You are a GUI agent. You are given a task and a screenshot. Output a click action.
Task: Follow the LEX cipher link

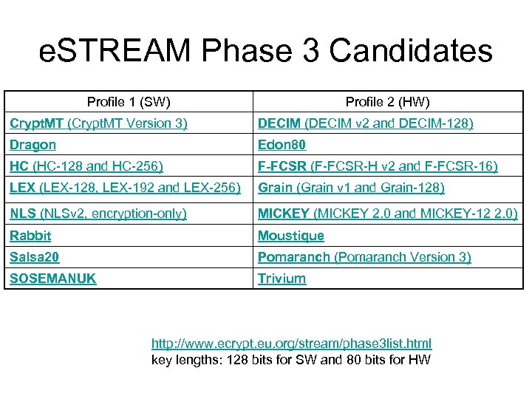pos(22,188)
